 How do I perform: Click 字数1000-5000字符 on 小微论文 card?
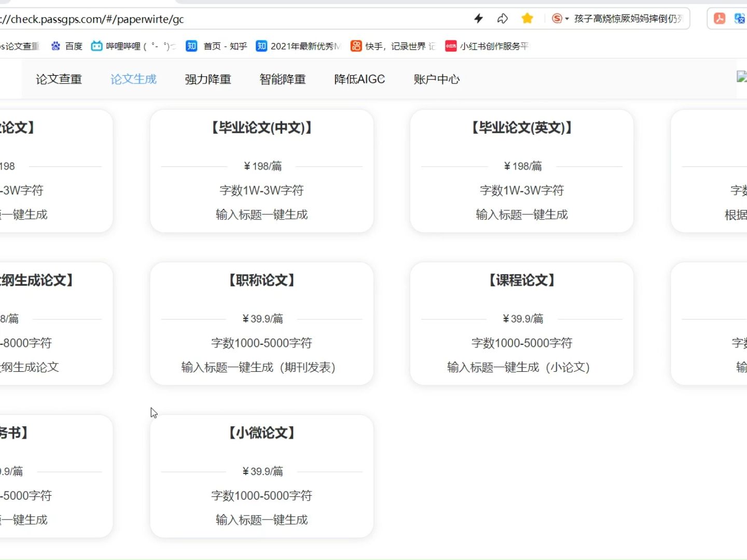[261, 496]
